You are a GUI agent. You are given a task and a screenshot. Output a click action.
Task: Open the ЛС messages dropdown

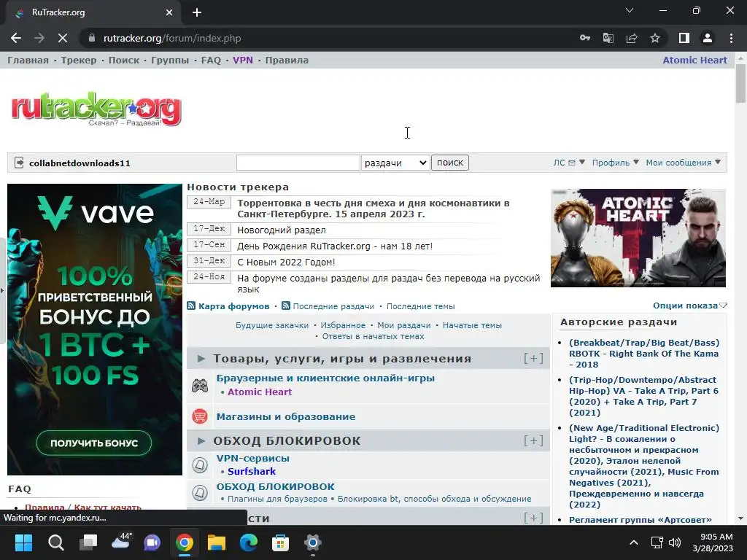569,163
